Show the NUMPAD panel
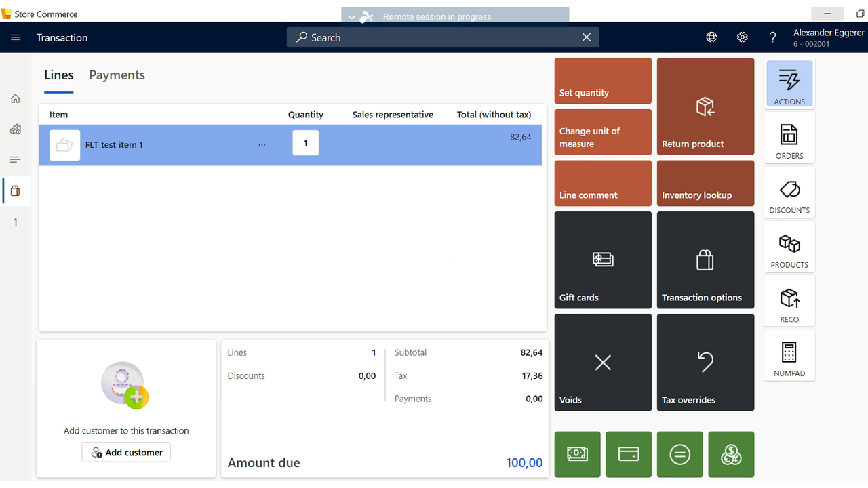Image resolution: width=868 pixels, height=488 pixels. pyautogui.click(x=789, y=356)
